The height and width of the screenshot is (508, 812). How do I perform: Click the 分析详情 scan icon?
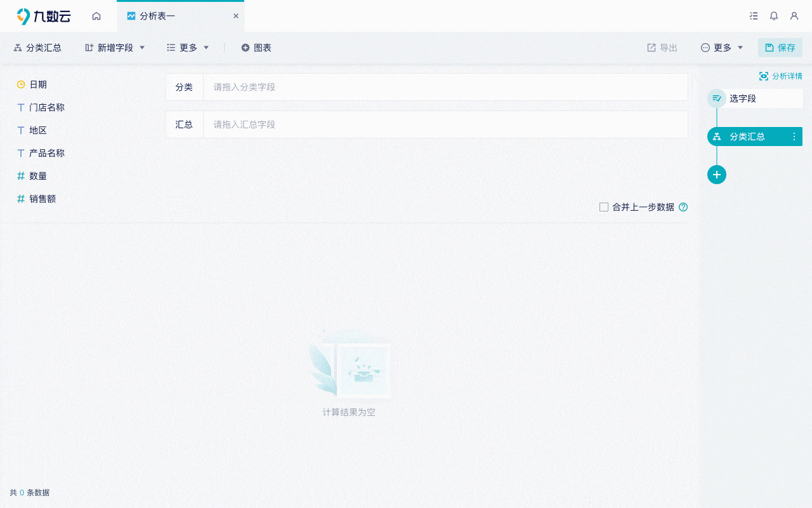tap(764, 76)
